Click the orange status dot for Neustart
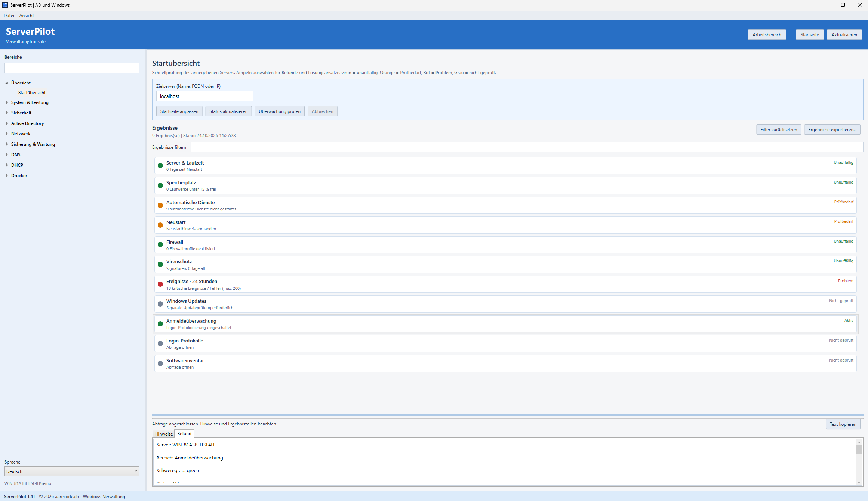The image size is (868, 501). pyautogui.click(x=160, y=225)
